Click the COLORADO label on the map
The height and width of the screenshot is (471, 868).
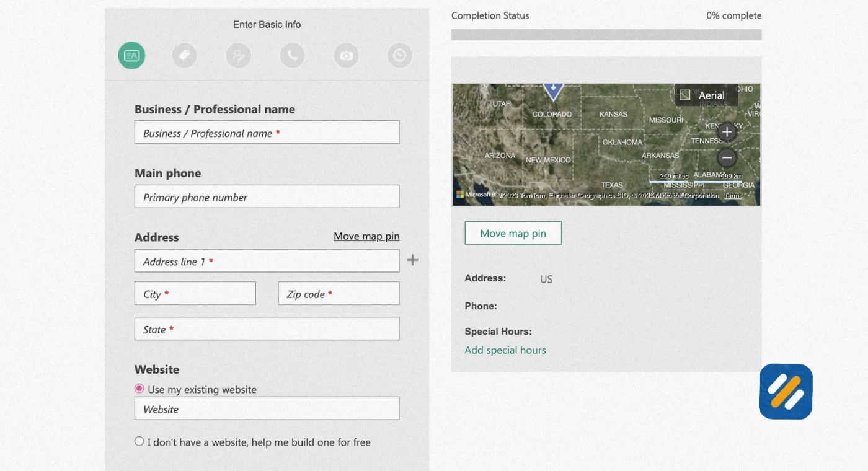[x=552, y=114]
